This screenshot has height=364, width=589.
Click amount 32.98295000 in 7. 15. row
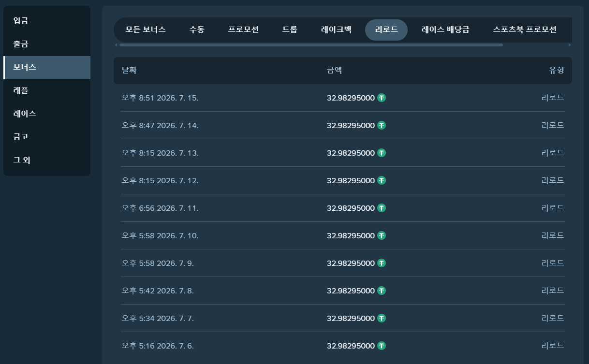click(x=351, y=98)
